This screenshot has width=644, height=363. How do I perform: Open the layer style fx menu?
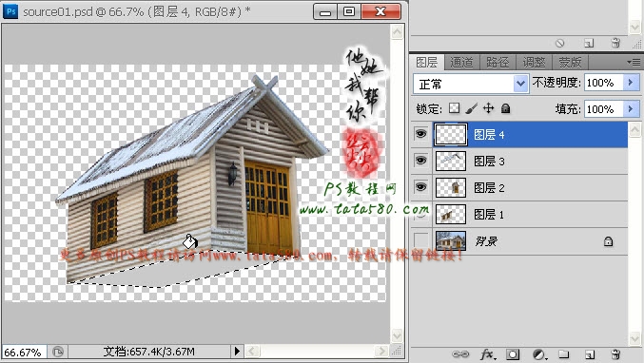pos(488,354)
